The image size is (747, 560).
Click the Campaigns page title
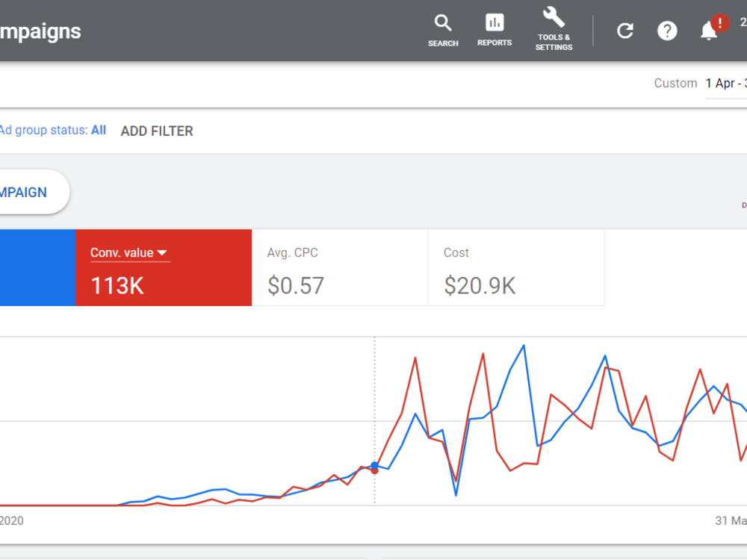pyautogui.click(x=40, y=32)
